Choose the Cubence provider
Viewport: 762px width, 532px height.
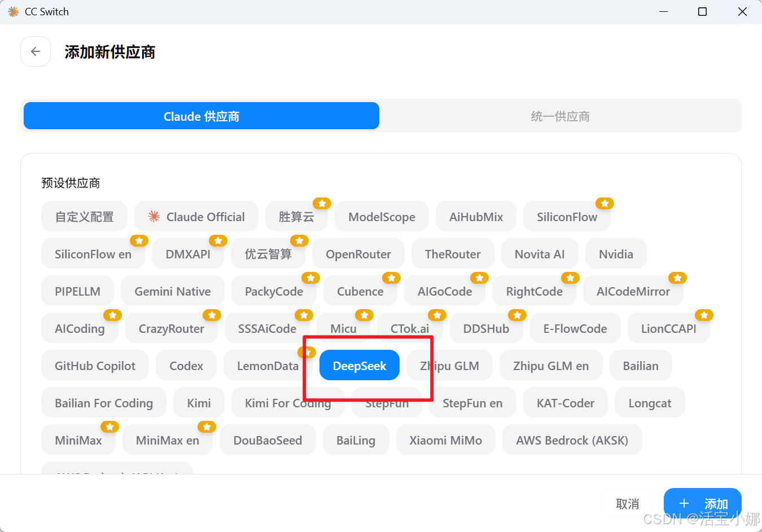click(x=360, y=291)
